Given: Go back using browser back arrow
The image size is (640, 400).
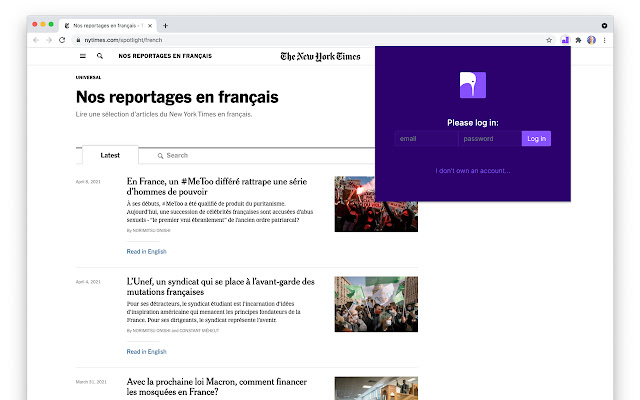Looking at the screenshot, I should click(x=36, y=40).
